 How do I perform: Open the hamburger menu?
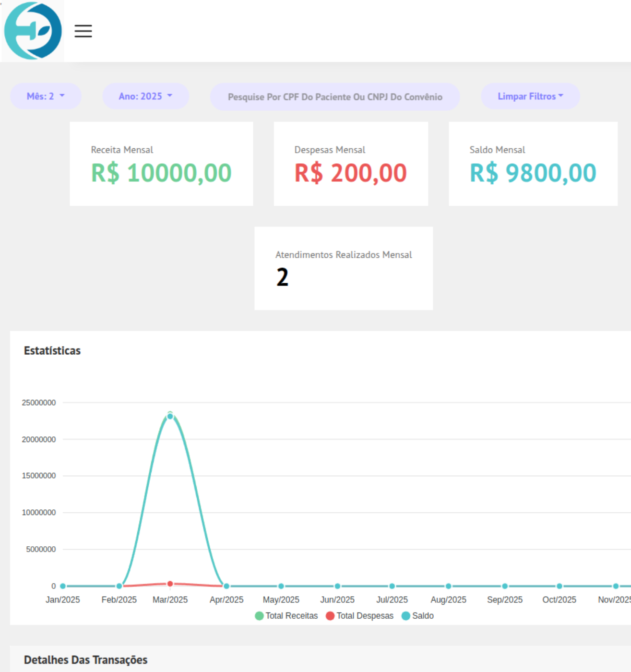pyautogui.click(x=83, y=31)
